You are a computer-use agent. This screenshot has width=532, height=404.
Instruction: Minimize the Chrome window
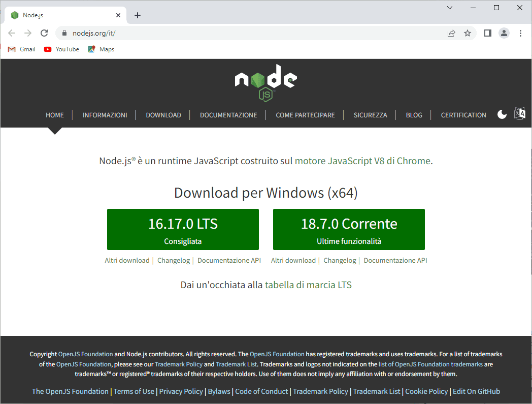[473, 8]
